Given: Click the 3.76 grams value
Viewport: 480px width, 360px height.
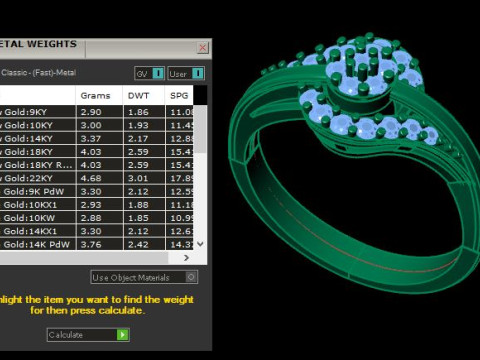Looking at the screenshot, I should [91, 245].
